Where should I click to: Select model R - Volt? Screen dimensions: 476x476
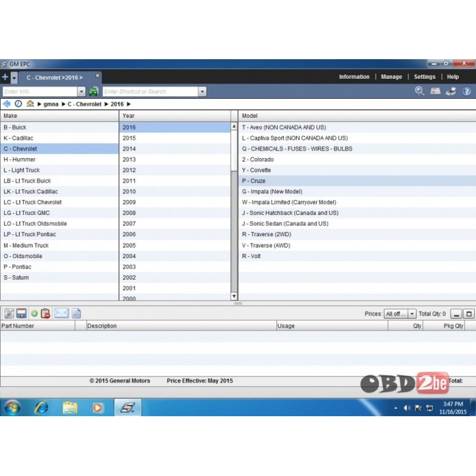tap(357, 256)
